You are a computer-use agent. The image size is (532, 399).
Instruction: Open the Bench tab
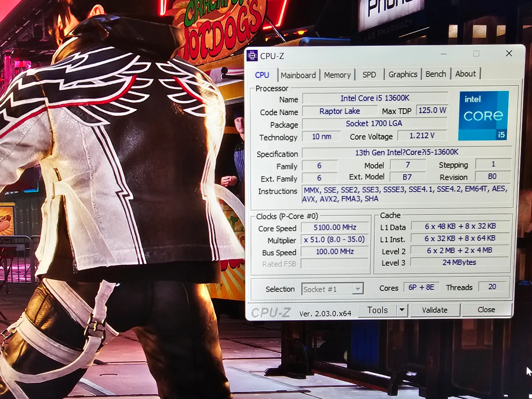[x=436, y=74]
